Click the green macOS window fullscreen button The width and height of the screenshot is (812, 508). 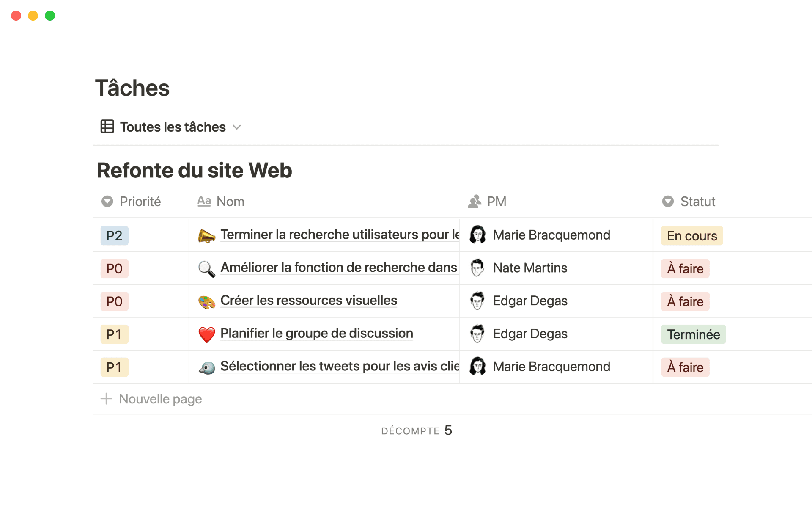(x=50, y=16)
